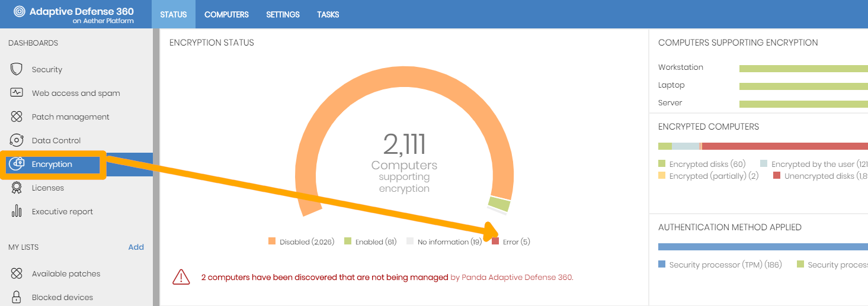This screenshot has width=868, height=306.
Task: Click the Encryption lock icon in sidebar
Action: [17, 164]
